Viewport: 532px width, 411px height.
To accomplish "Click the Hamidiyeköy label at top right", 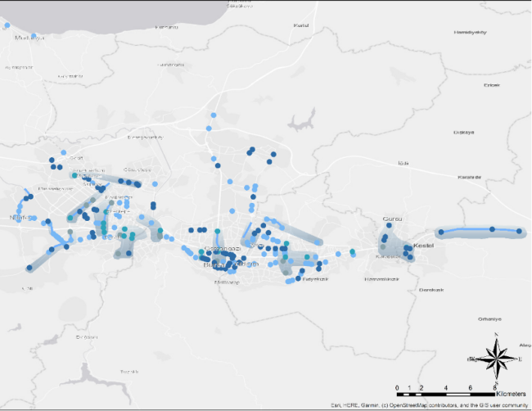I will point(470,32).
